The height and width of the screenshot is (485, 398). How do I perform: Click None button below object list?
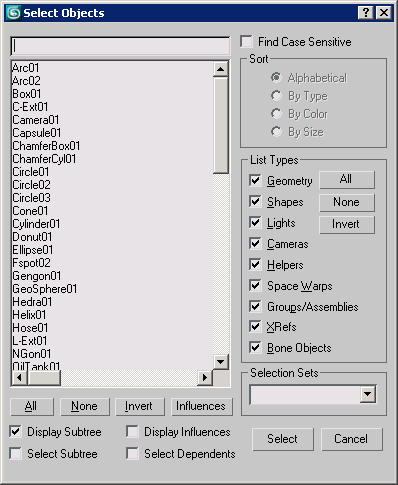click(85, 407)
